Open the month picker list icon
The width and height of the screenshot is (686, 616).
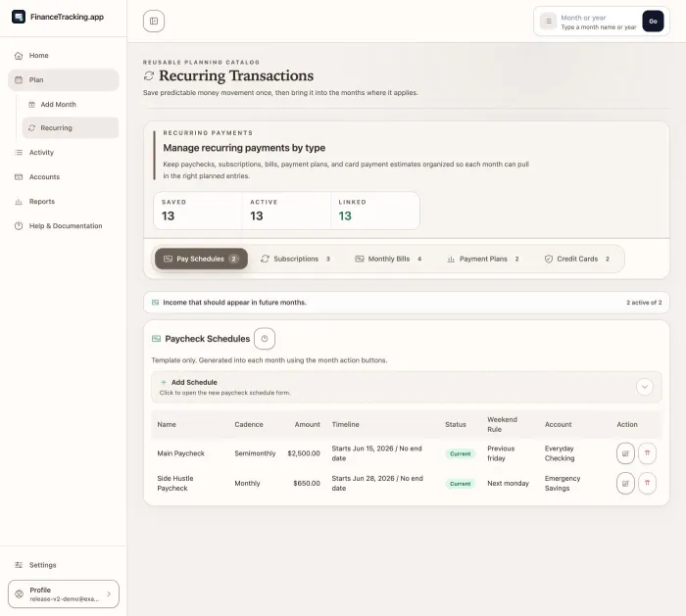[548, 21]
